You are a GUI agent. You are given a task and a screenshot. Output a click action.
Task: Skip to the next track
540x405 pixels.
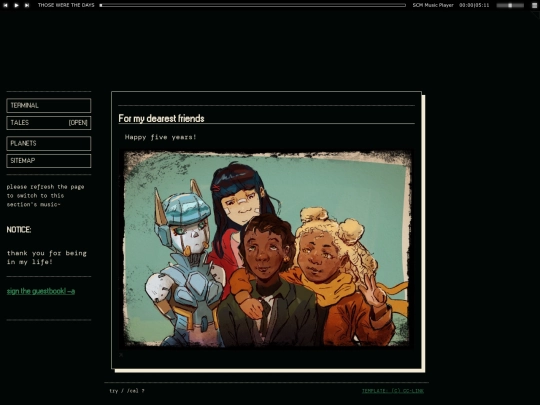(x=27, y=5)
